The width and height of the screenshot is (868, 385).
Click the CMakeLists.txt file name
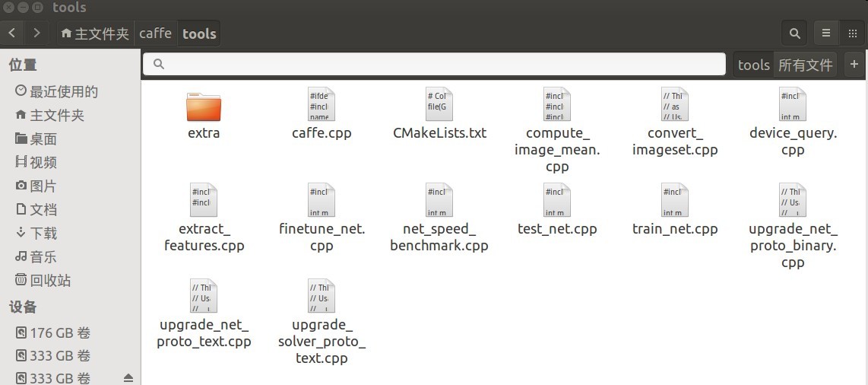439,133
